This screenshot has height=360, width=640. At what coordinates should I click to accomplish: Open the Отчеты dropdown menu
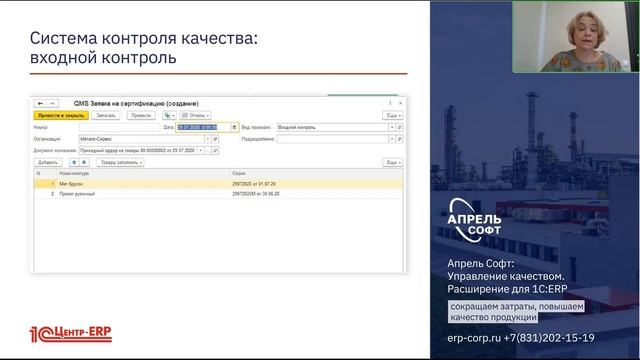pos(195,116)
